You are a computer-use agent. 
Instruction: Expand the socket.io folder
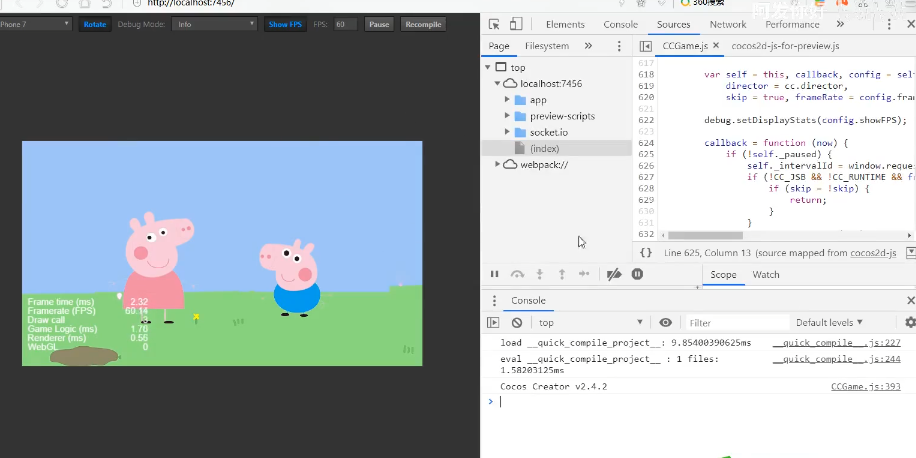507,133
